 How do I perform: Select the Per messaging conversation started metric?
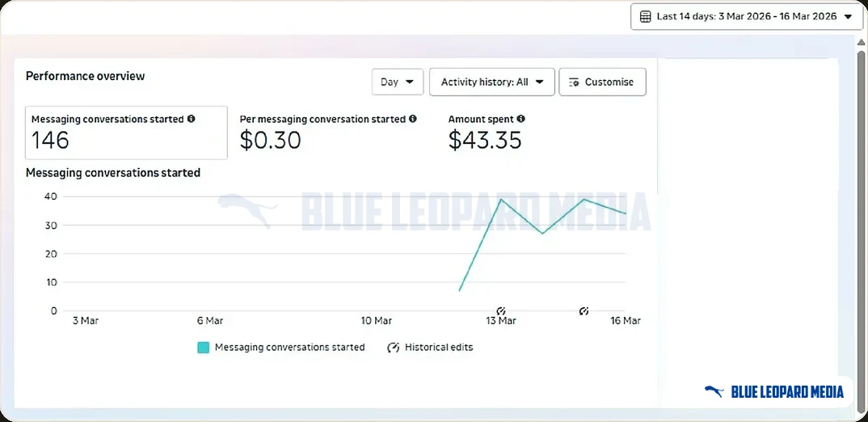(x=327, y=133)
